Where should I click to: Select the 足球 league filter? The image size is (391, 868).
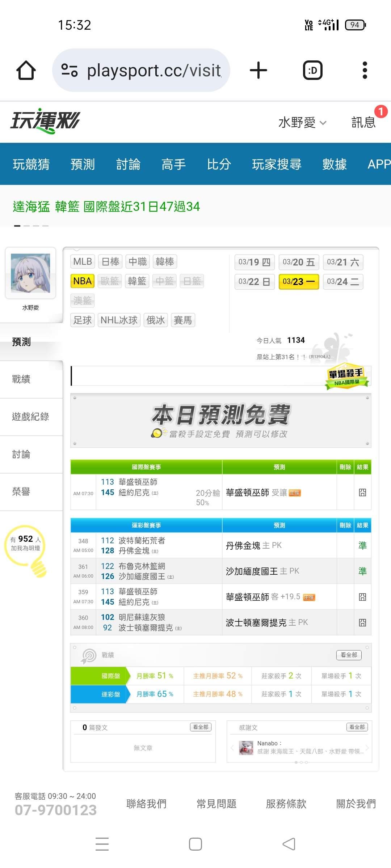[83, 320]
